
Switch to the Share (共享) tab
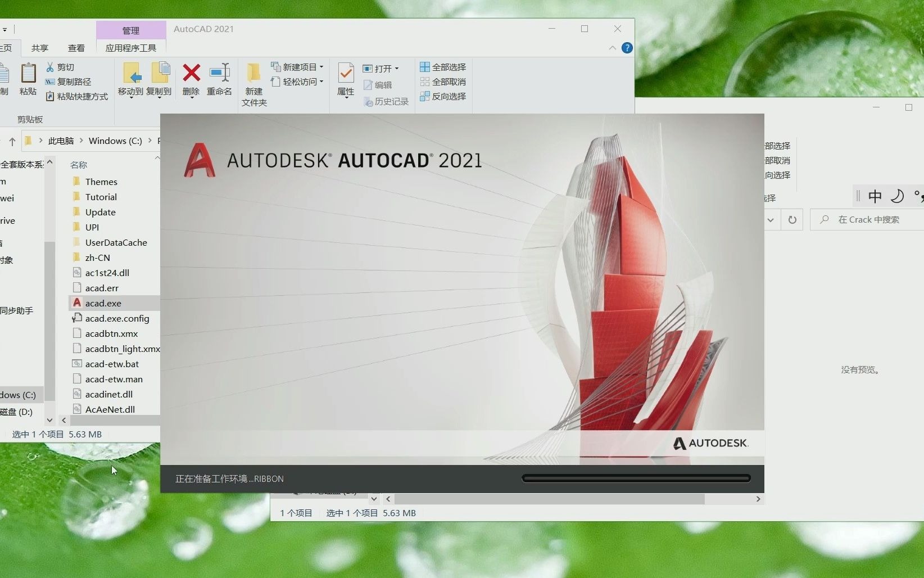tap(40, 48)
